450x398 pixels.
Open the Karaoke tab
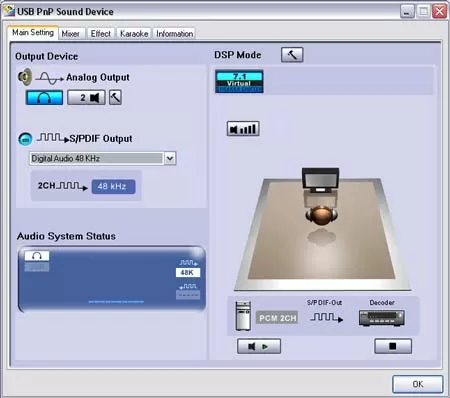tap(134, 34)
